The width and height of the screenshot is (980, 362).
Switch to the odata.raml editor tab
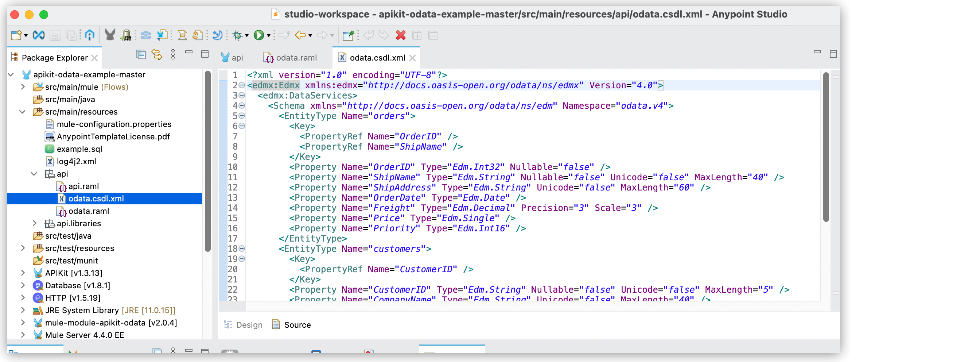[290, 58]
